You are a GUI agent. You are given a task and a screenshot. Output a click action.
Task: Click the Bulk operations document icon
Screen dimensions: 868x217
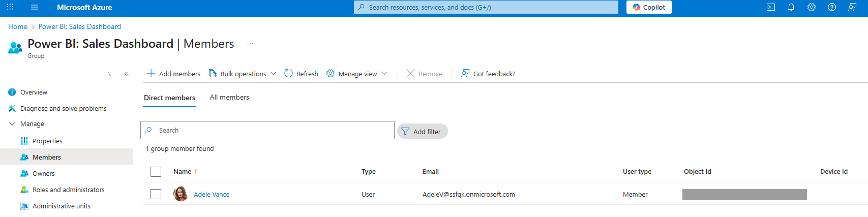[x=213, y=73]
